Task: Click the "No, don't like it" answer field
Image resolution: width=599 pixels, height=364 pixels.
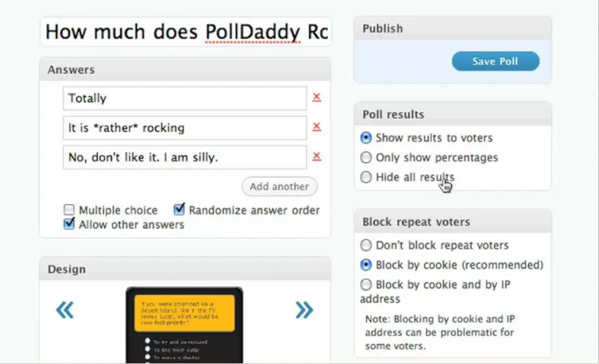Action: pos(183,157)
